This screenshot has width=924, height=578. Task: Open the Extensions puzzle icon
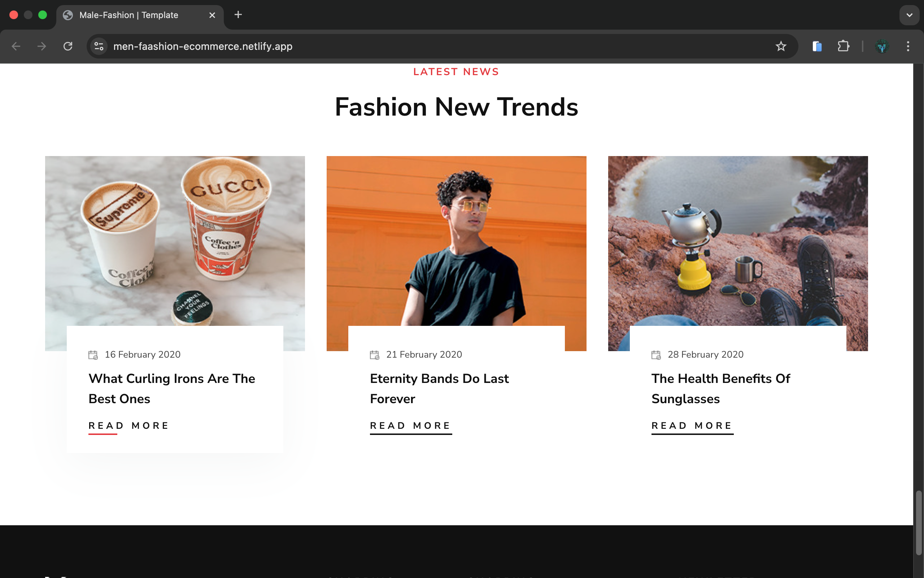(x=843, y=46)
